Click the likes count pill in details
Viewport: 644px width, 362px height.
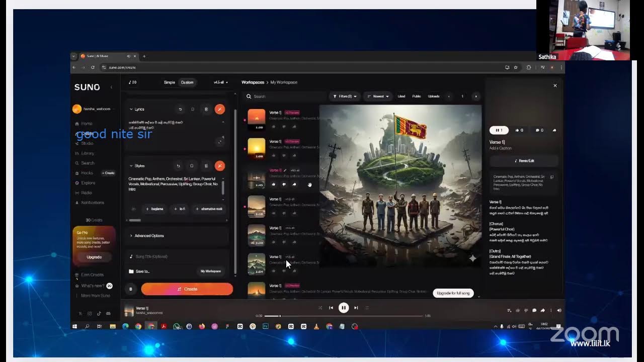pos(519,130)
